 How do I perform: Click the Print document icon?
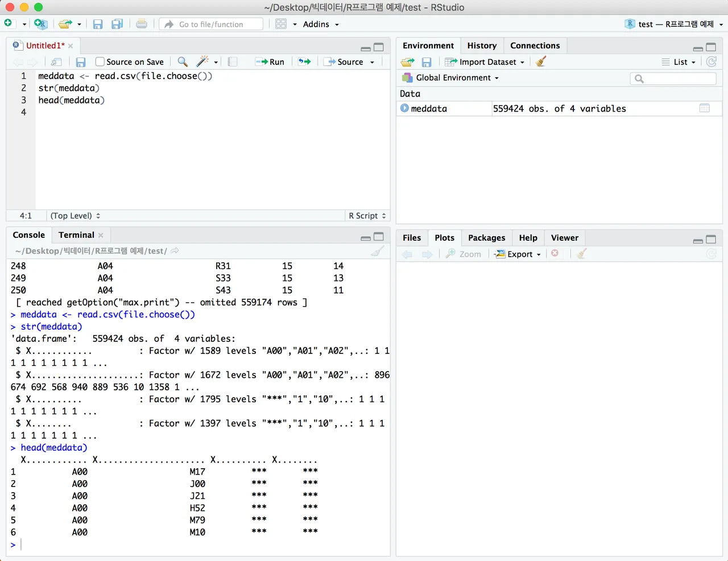tap(142, 24)
